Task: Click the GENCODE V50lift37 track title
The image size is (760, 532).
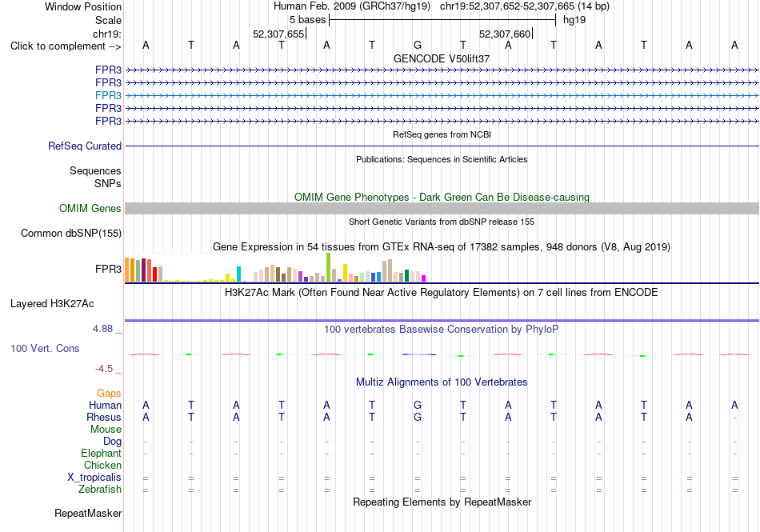Action: point(442,58)
